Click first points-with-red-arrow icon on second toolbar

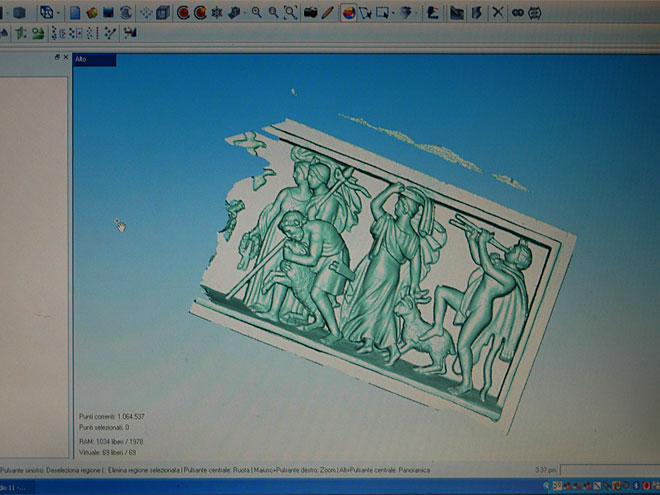[x=59, y=33]
